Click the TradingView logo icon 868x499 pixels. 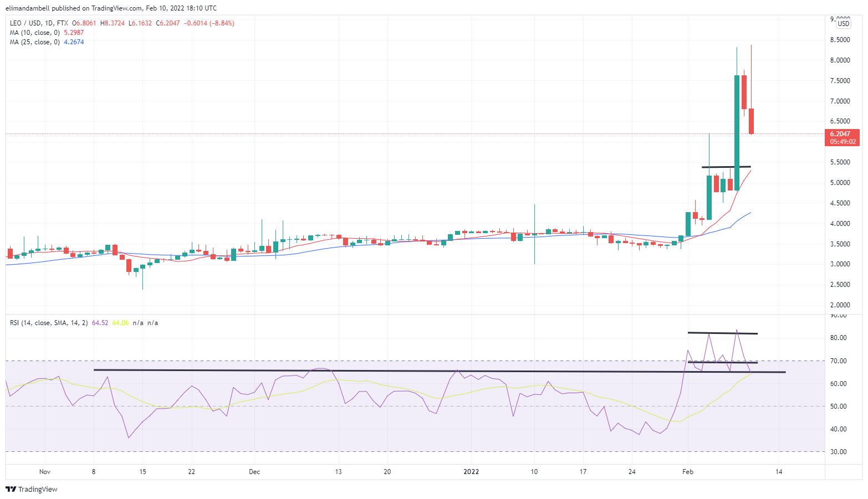coord(11,489)
